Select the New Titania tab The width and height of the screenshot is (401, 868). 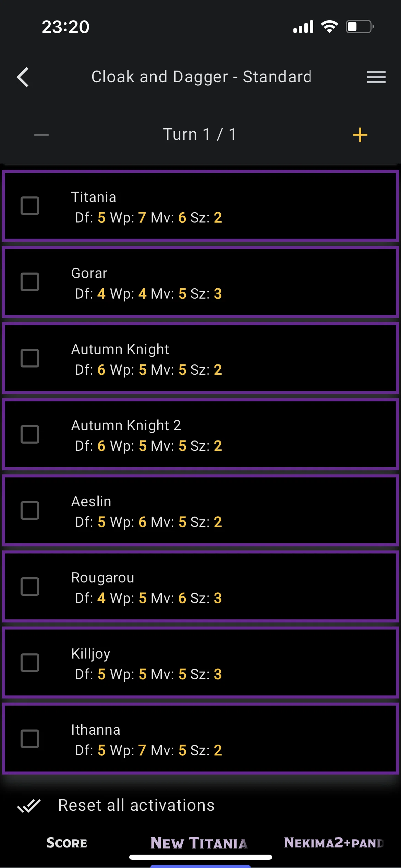[x=199, y=843]
